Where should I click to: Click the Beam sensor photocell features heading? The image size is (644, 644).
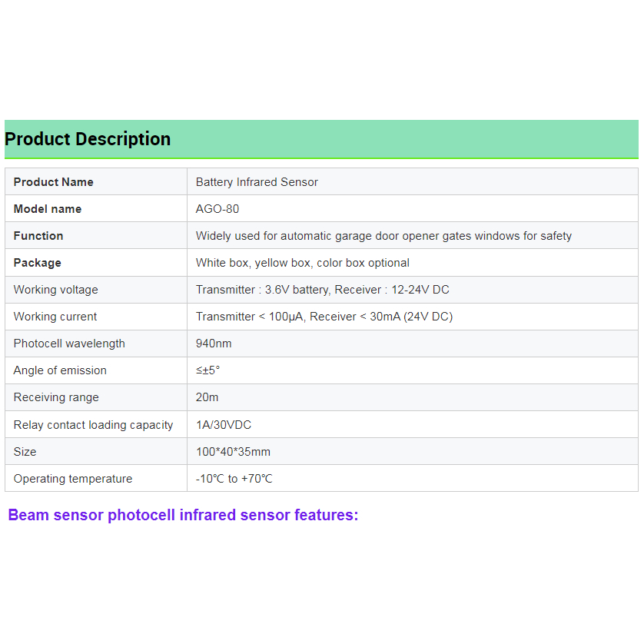click(x=183, y=515)
